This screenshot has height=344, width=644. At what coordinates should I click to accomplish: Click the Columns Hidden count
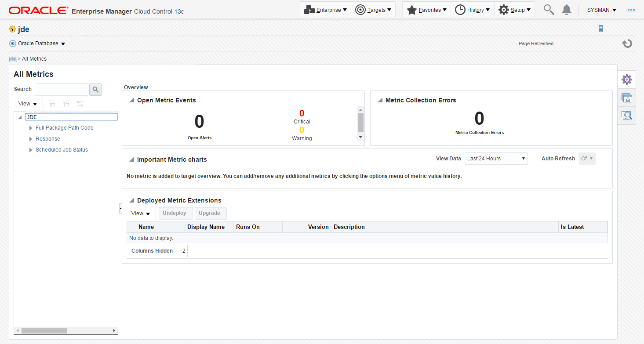tap(184, 251)
